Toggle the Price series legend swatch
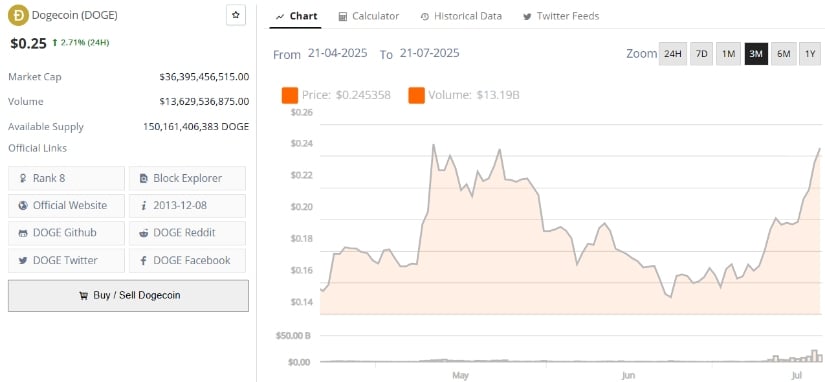The image size is (825, 382). (x=290, y=95)
